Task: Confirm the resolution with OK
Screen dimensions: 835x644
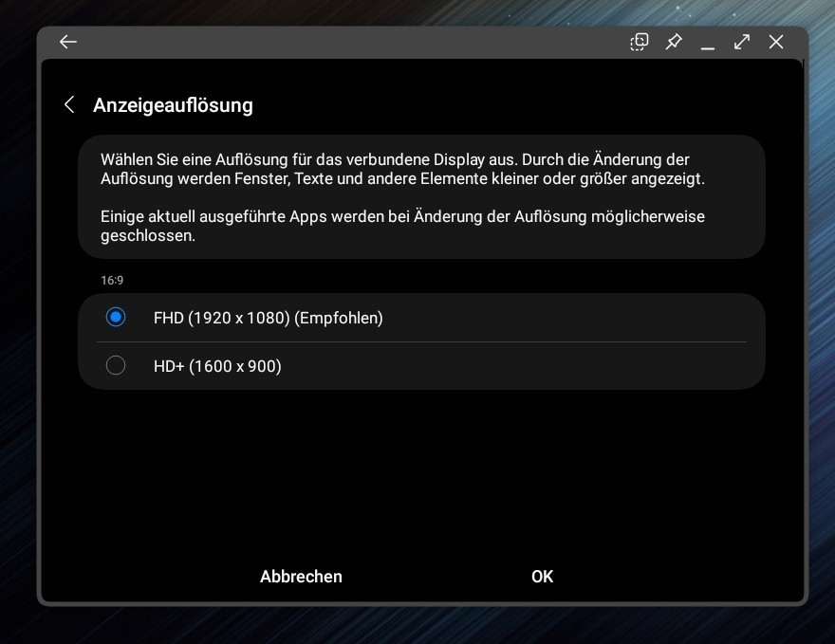Action: (542, 577)
